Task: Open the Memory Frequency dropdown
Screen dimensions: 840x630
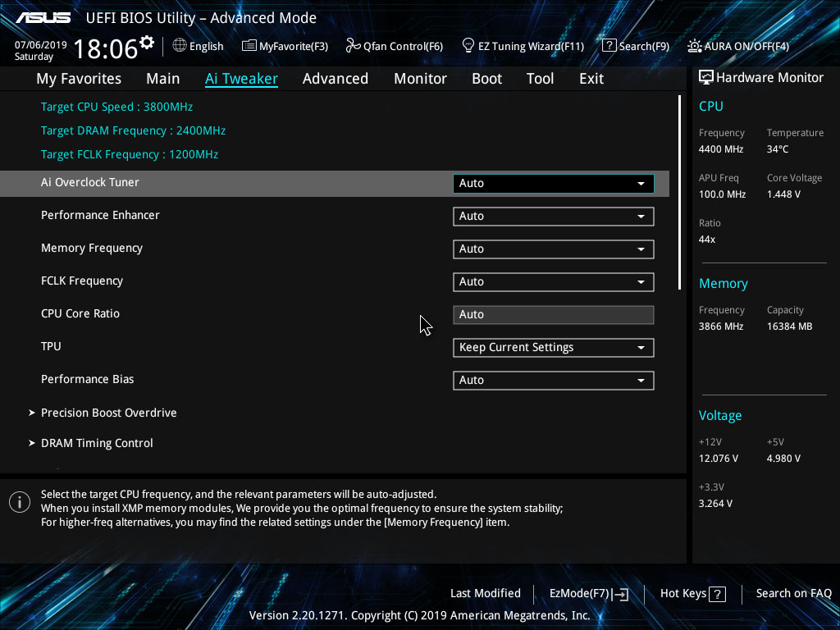Action: click(554, 249)
